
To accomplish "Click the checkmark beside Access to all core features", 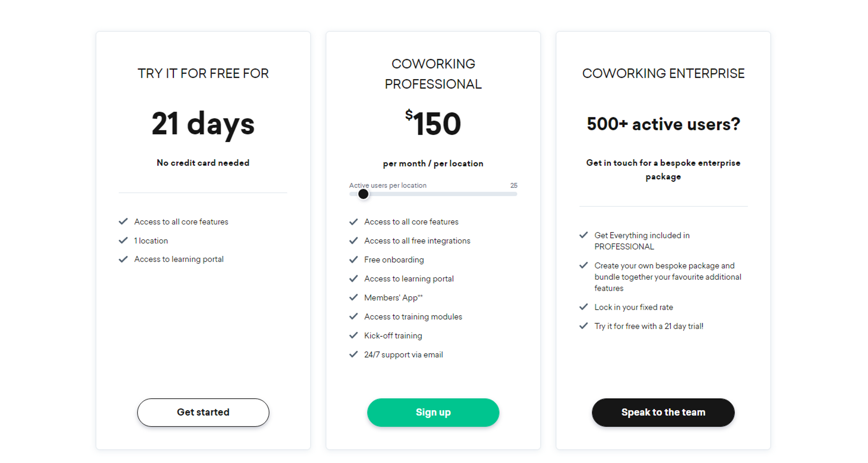I will (x=123, y=222).
